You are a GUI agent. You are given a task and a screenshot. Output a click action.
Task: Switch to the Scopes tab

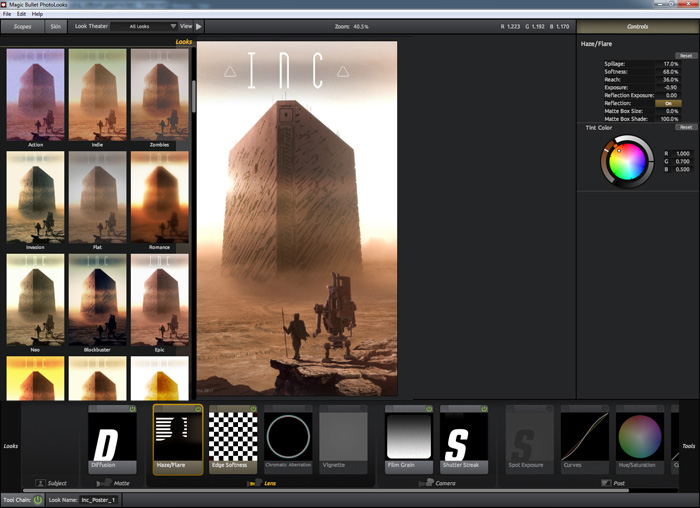(22, 26)
